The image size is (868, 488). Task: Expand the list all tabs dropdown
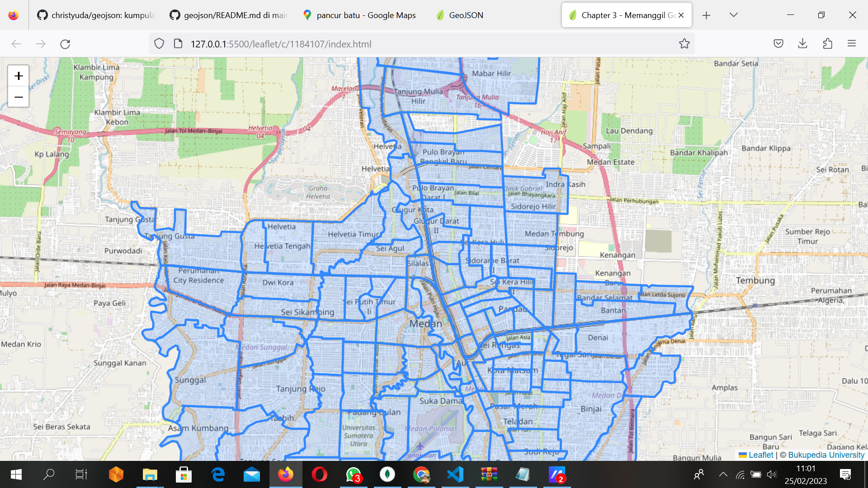733,15
